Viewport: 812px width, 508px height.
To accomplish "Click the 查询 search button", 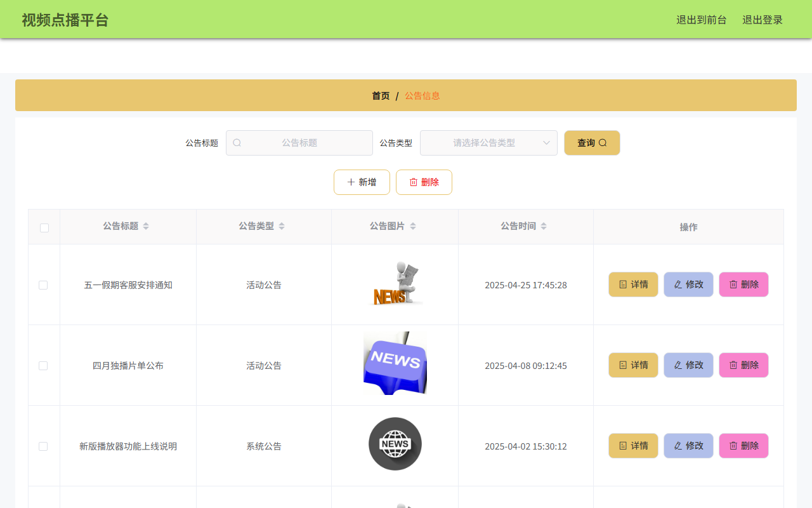I will click(x=592, y=143).
